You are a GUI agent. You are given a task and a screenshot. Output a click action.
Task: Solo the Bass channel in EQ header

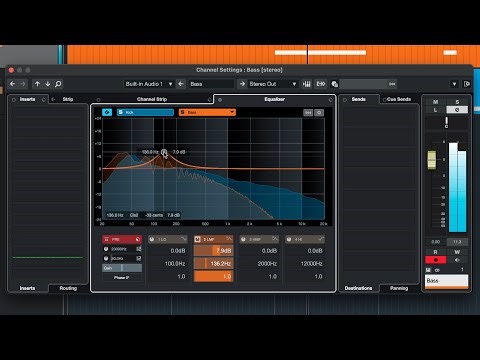pos(183,112)
